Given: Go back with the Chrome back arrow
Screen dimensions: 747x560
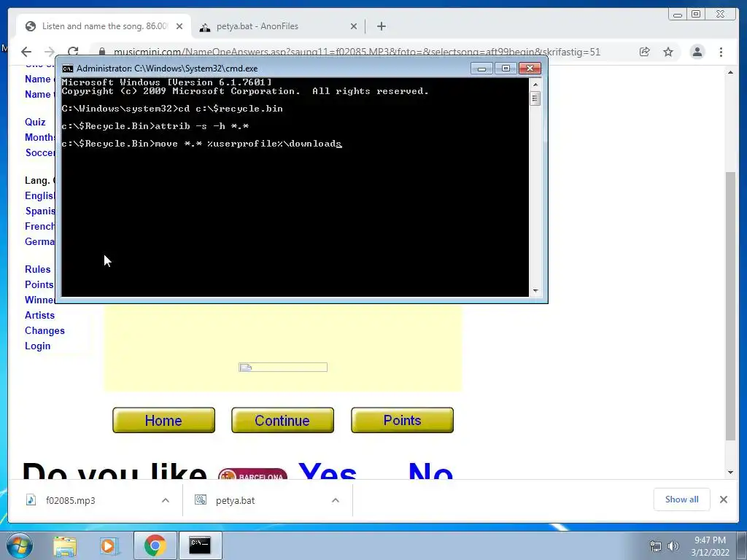Looking at the screenshot, I should [x=26, y=52].
